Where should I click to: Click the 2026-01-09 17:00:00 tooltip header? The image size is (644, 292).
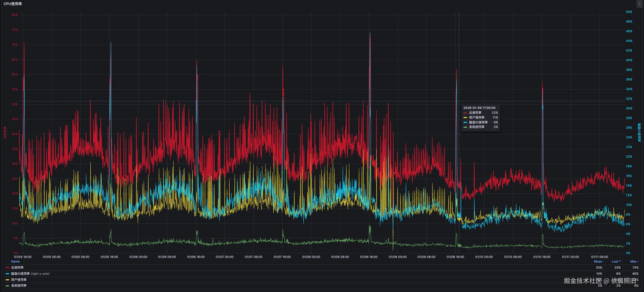479,108
